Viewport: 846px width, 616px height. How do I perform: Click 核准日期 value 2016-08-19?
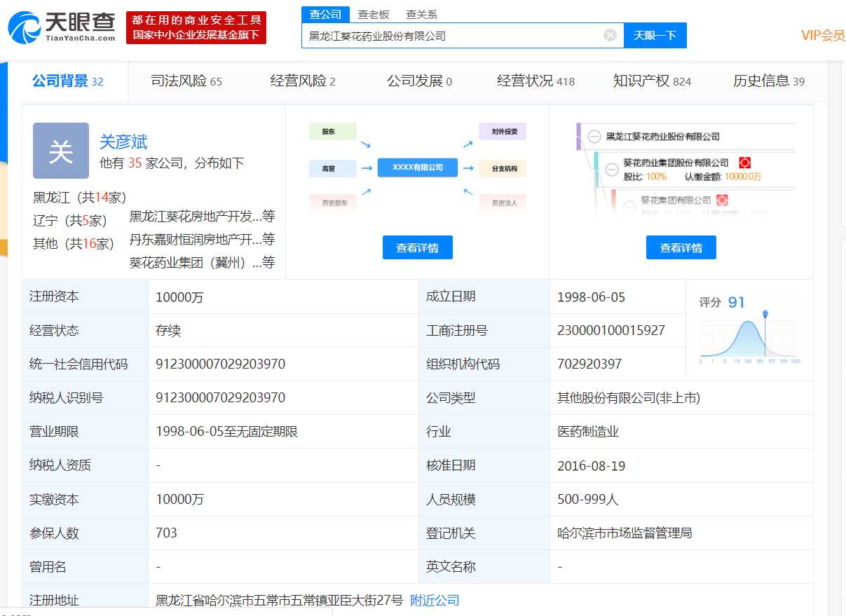click(591, 466)
